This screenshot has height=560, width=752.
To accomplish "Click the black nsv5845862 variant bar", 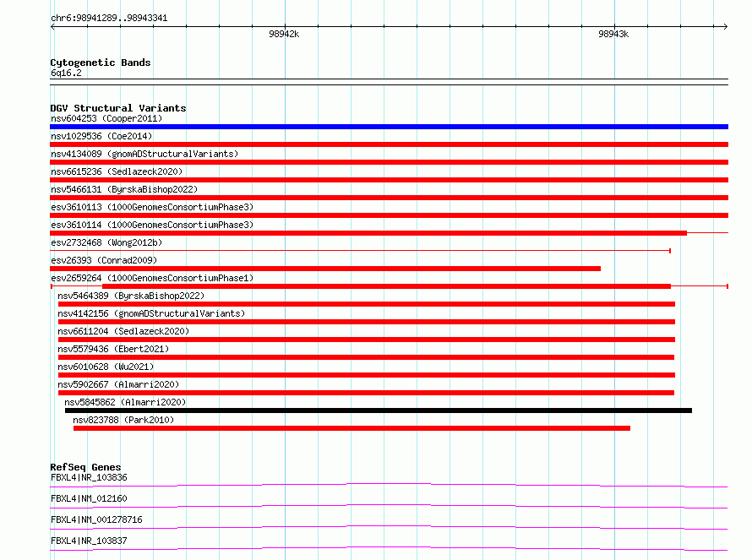I will pyautogui.click(x=379, y=410).
